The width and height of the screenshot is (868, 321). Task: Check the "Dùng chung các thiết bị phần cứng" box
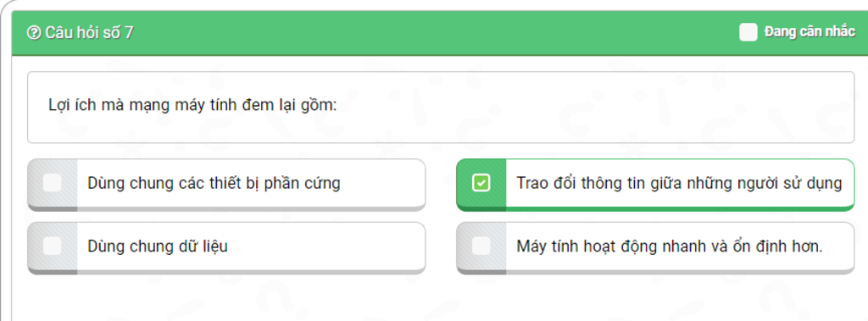(52, 183)
